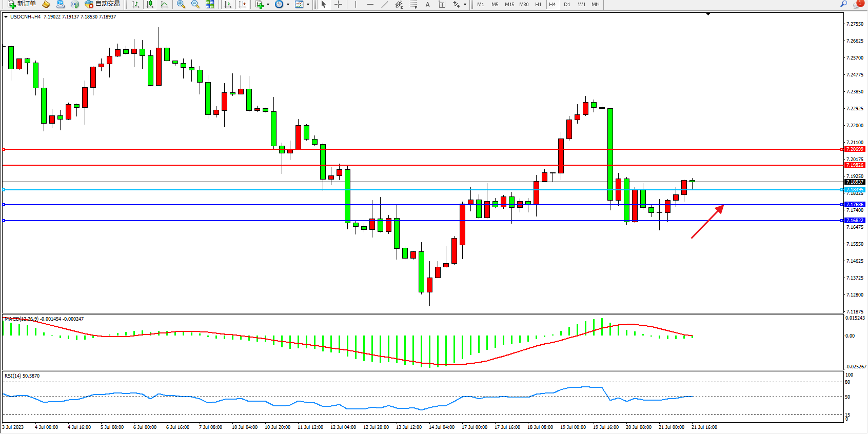Click the text label tool button
Image resolution: width=868 pixels, height=434 pixels.
(x=442, y=4)
